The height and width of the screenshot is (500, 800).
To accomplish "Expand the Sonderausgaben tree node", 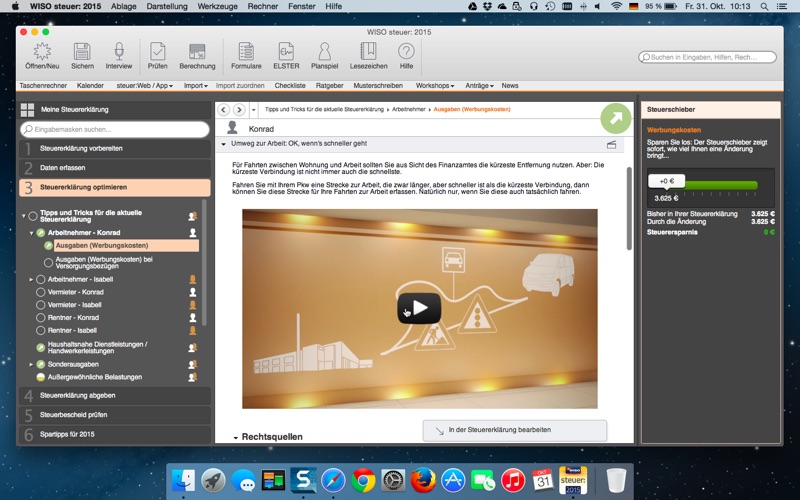I will click(31, 364).
